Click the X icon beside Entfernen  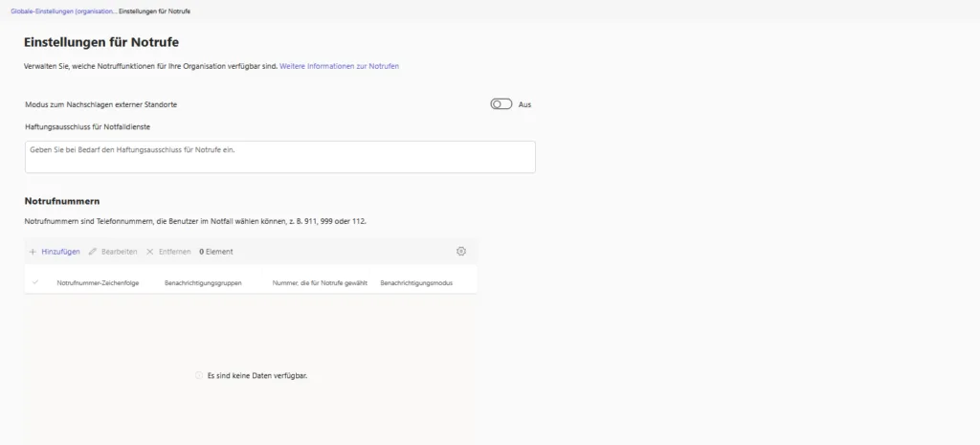[x=150, y=252]
